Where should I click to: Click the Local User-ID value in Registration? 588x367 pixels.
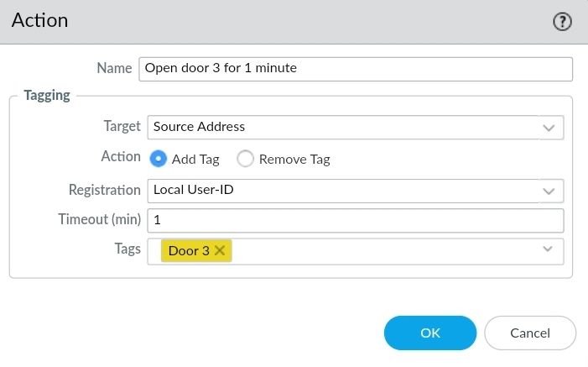[194, 190]
